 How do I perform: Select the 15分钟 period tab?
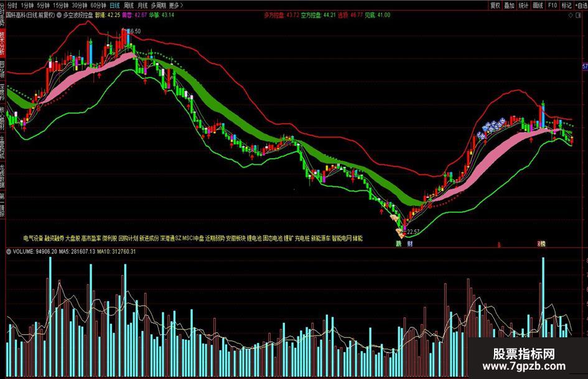point(60,5)
